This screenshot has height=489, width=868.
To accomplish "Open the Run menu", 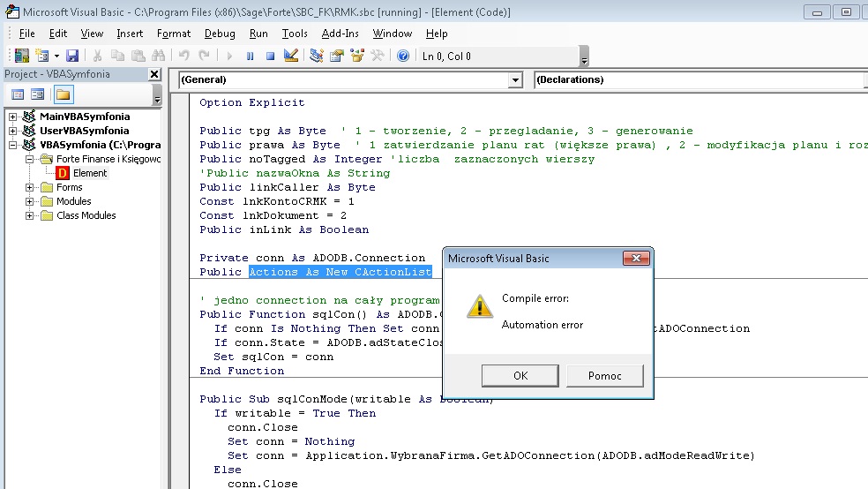I will tap(258, 34).
